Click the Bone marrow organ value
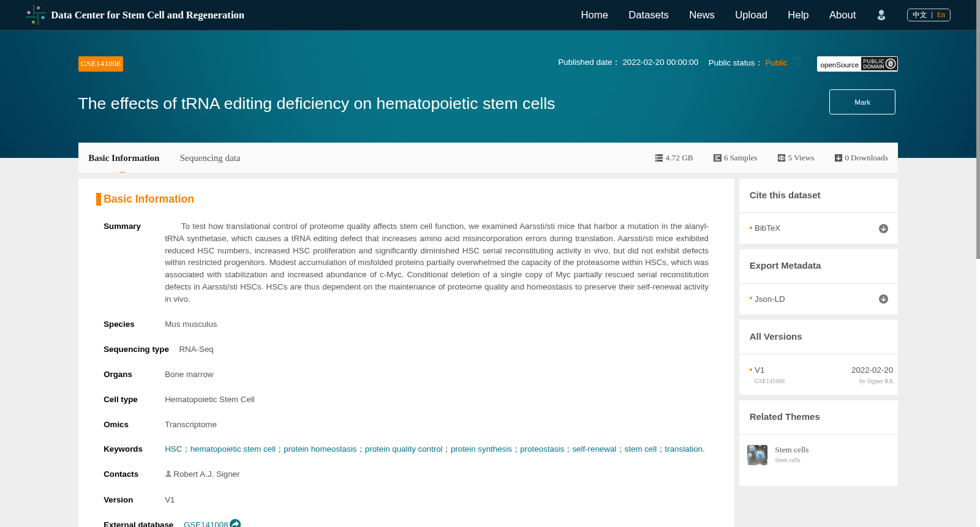 [x=189, y=374]
